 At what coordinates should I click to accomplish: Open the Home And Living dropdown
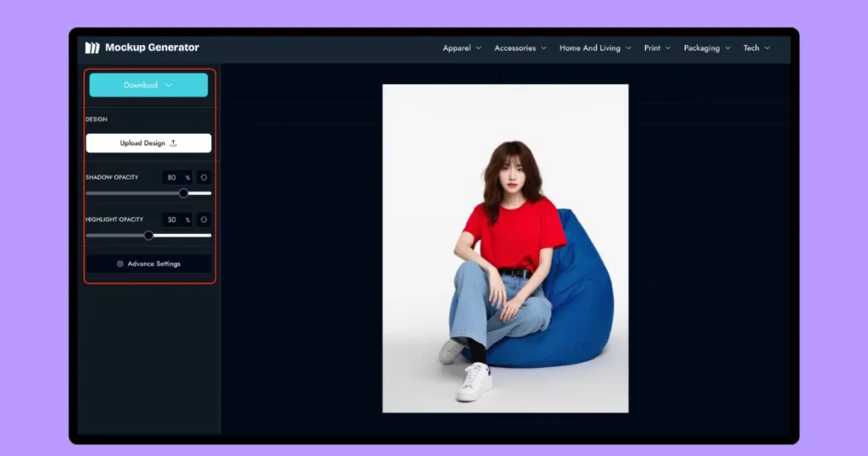click(x=594, y=48)
